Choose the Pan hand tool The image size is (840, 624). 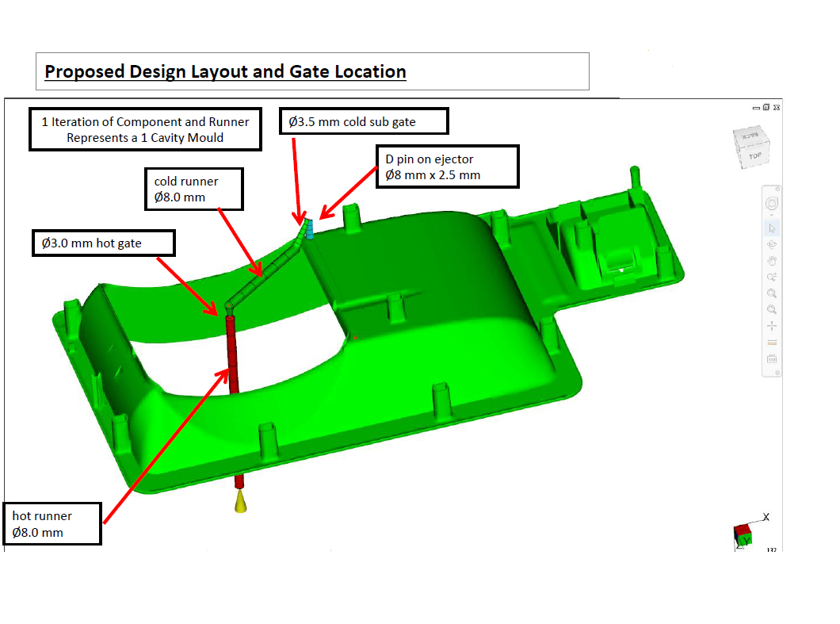click(772, 261)
